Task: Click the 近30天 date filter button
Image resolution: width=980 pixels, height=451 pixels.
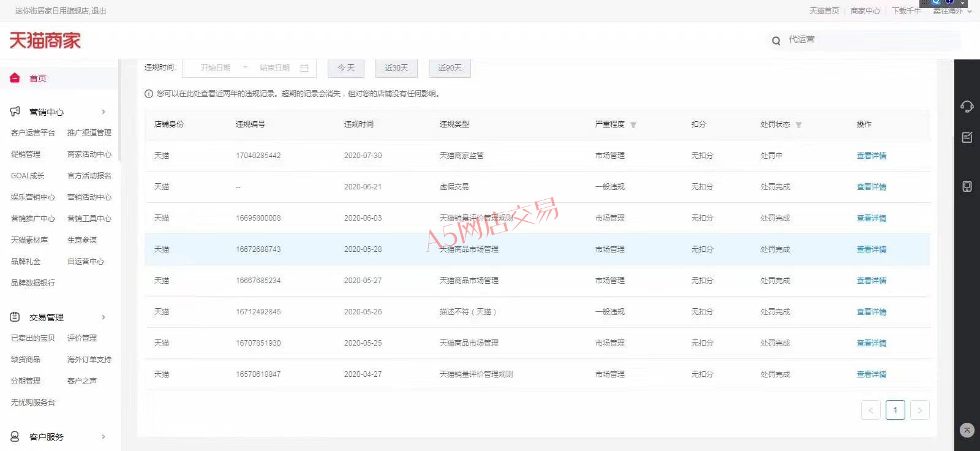Action: [x=396, y=68]
